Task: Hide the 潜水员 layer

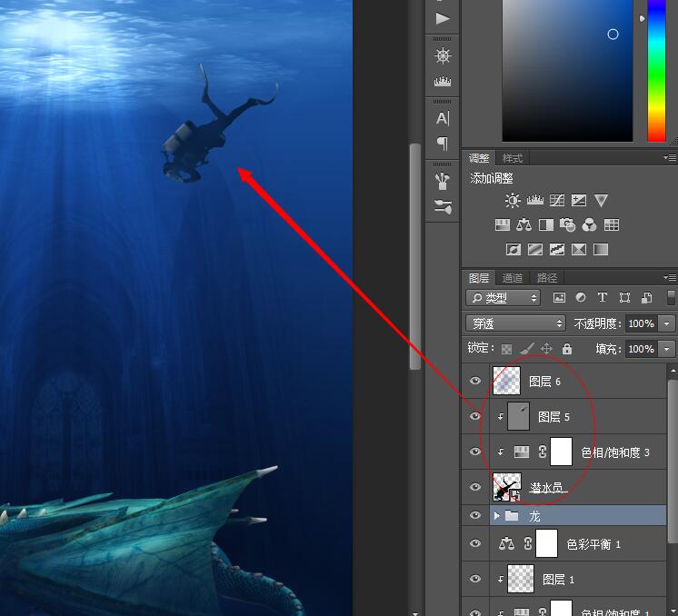Action: (475, 487)
